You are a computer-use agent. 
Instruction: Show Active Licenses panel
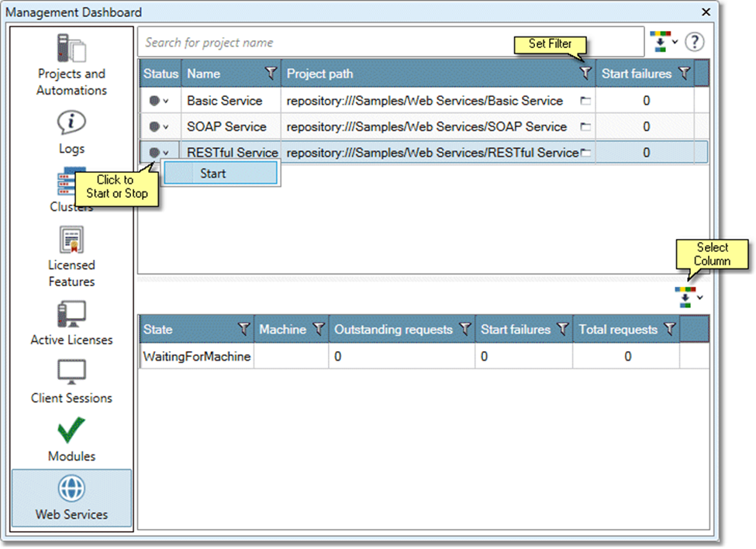pyautogui.click(x=71, y=323)
